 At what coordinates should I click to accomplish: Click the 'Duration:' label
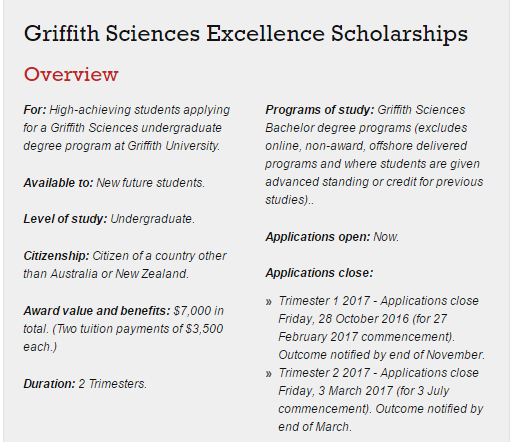point(49,384)
